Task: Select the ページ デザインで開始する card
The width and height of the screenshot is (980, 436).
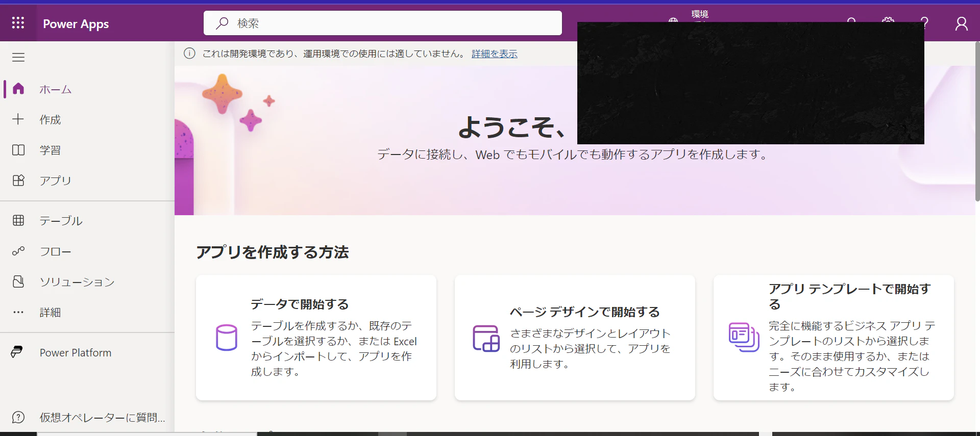Action: click(x=575, y=338)
